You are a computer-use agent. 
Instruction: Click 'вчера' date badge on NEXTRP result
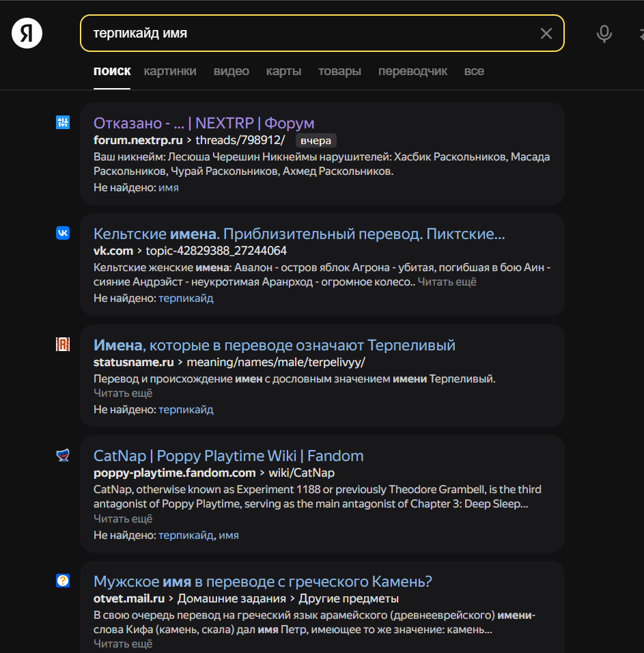316,141
